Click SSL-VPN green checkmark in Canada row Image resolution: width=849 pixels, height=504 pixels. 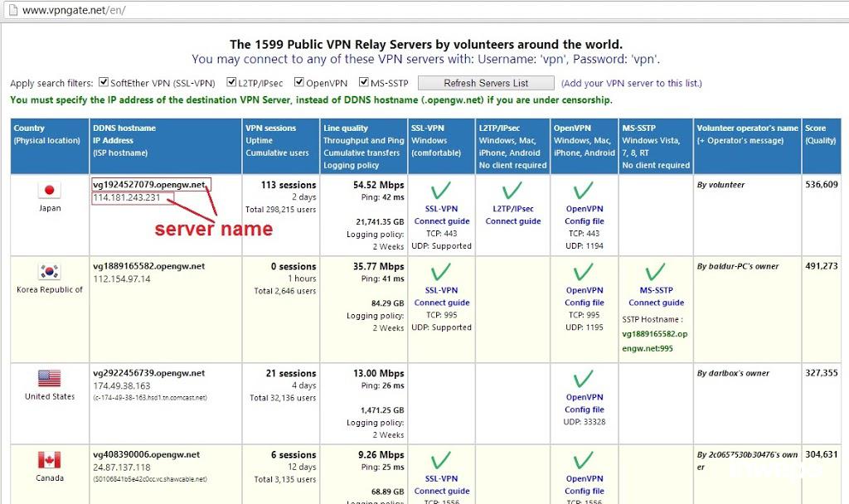(441, 460)
